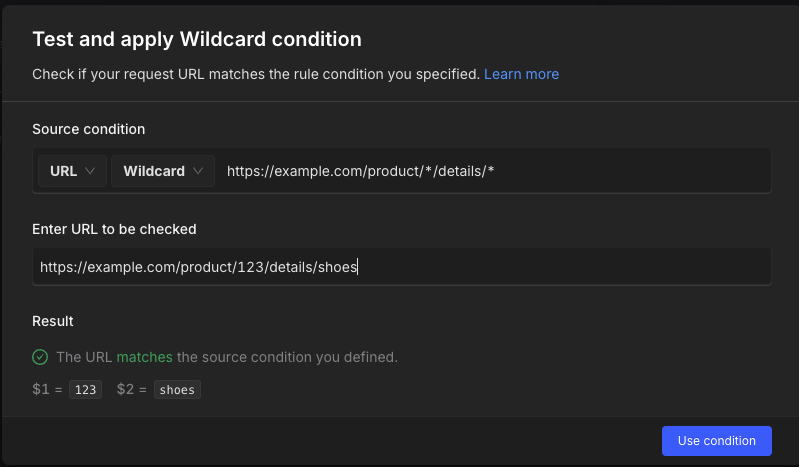This screenshot has height=467, width=799.
Task: Click the chevron arrow beside Wildcard
Action: [x=198, y=171]
